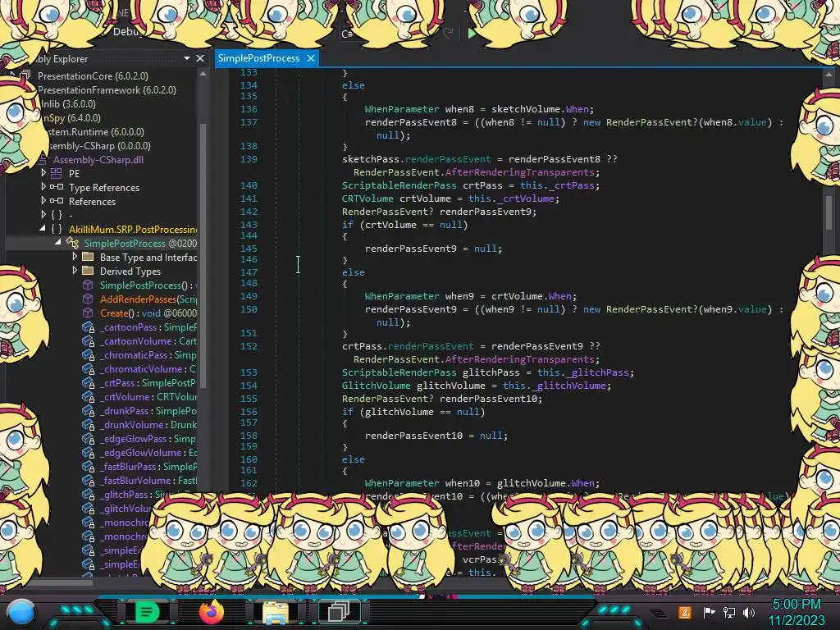Screen dimensions: 840x630
Task: Switch to the SimplePostProcess tab
Action: click(258, 58)
